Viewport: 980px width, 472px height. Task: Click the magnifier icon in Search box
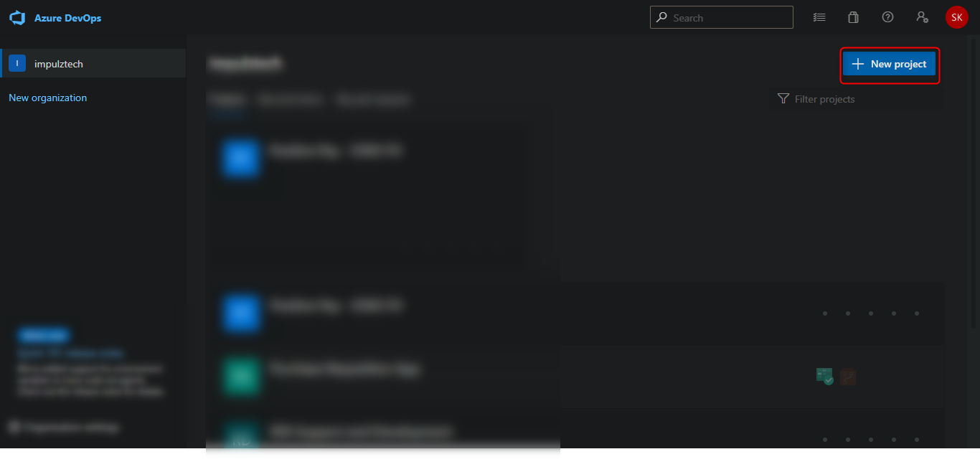point(661,17)
